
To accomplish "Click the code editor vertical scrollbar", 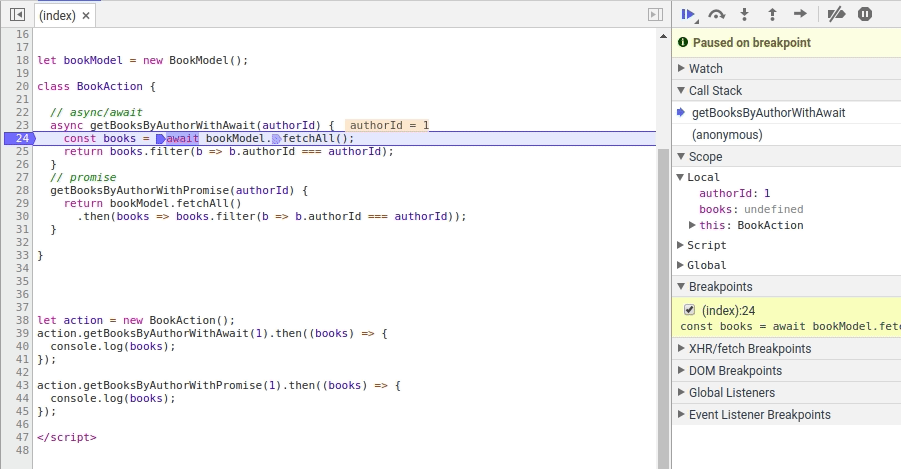I will point(662,300).
